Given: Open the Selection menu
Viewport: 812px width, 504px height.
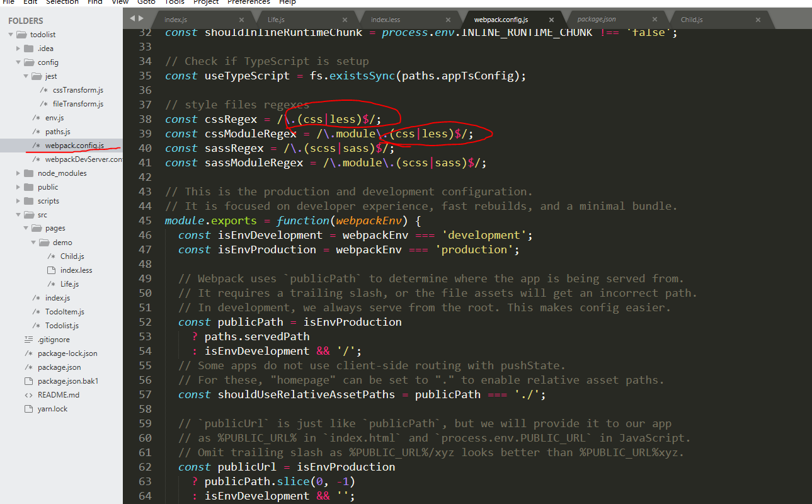Looking at the screenshot, I should pyautogui.click(x=62, y=2).
